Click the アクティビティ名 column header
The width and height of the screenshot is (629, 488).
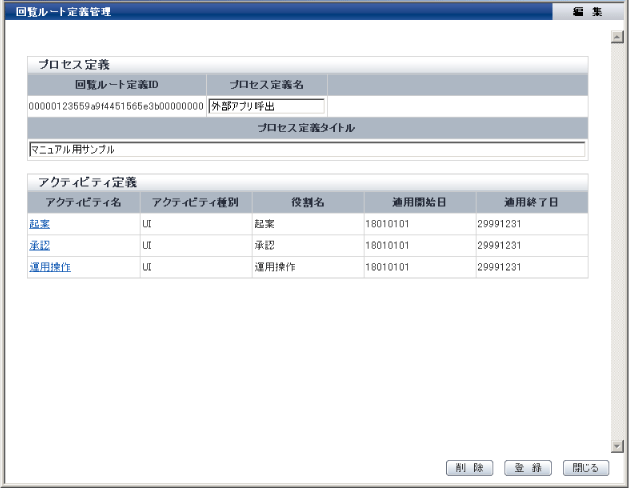click(x=84, y=202)
